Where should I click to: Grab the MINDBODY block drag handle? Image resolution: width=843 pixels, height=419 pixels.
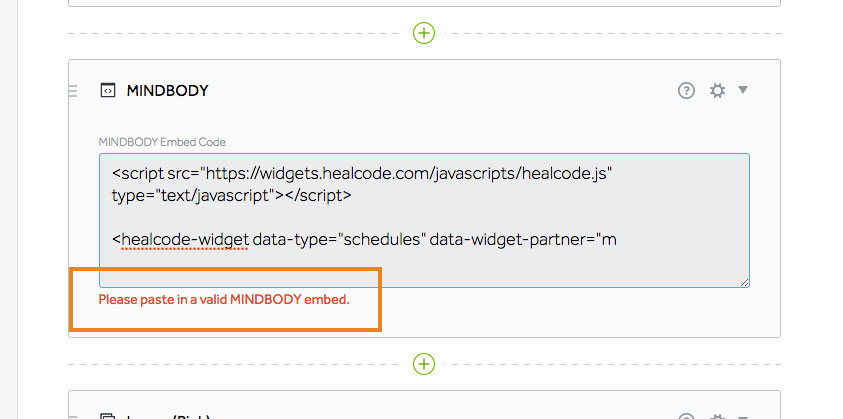point(73,91)
